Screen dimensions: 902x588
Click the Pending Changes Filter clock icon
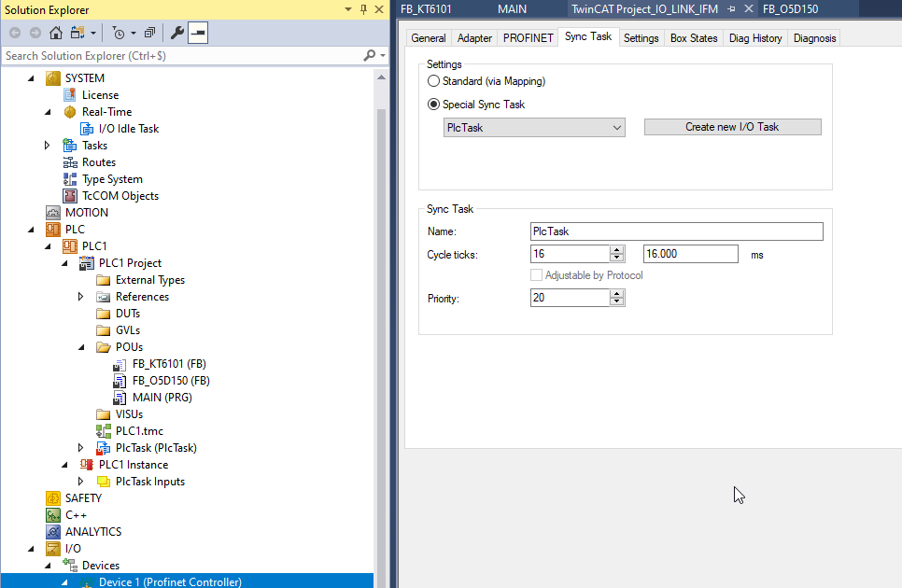pos(119,33)
